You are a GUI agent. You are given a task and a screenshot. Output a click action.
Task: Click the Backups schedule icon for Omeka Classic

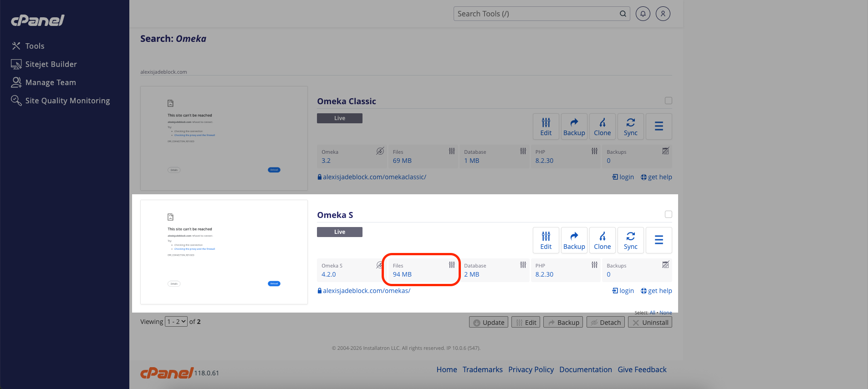pos(665,151)
